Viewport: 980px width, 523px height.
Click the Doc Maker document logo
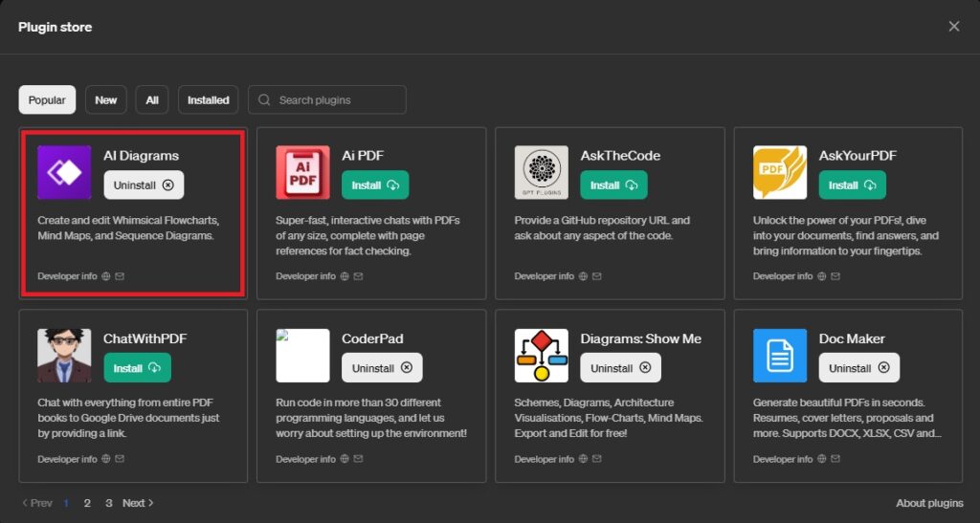pyautogui.click(x=780, y=355)
